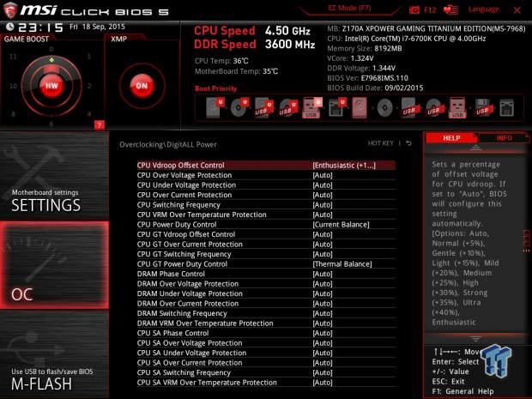532x399 pixels.
Task: Select the legacy USB key boot icon
Action: tap(457, 107)
